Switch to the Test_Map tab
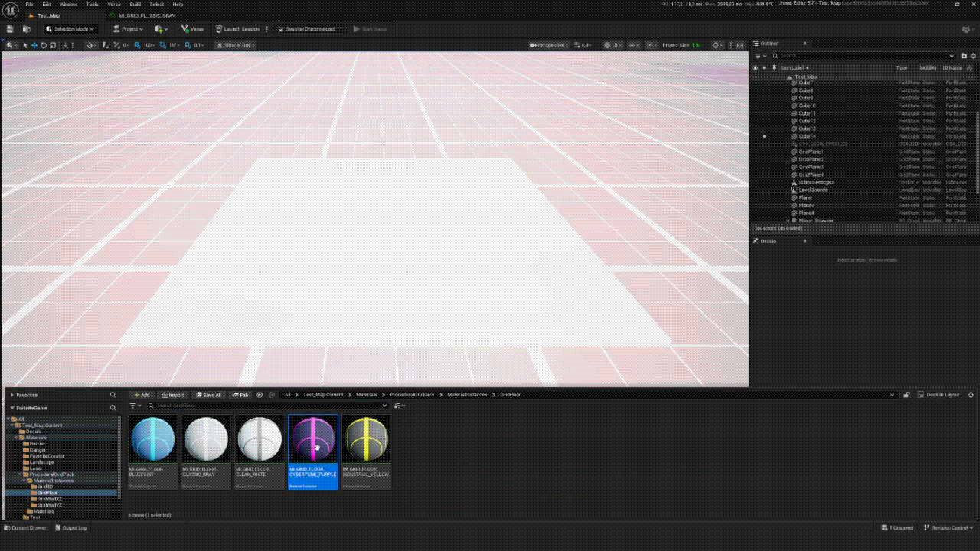Screen dimensions: 980x551 click(47, 15)
